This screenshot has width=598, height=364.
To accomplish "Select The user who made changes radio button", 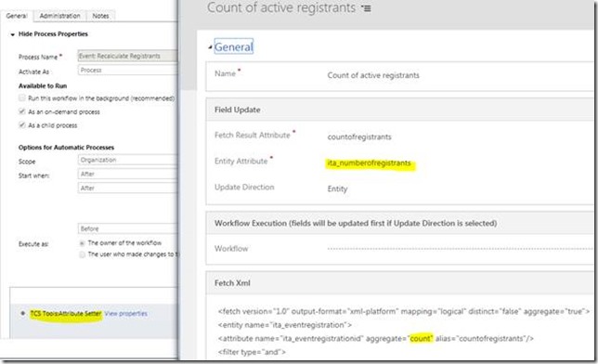I will point(82,254).
